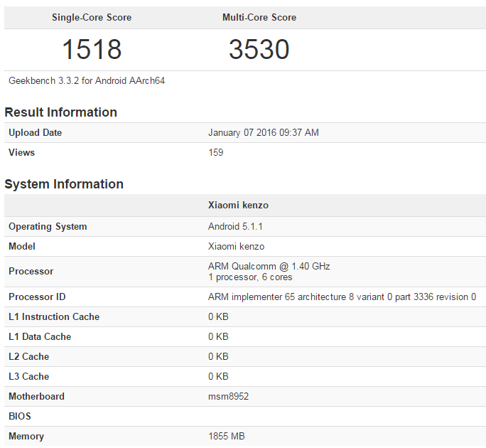The image size is (486, 448).
Task: Click the L2 Cache row label
Action: click(x=28, y=357)
